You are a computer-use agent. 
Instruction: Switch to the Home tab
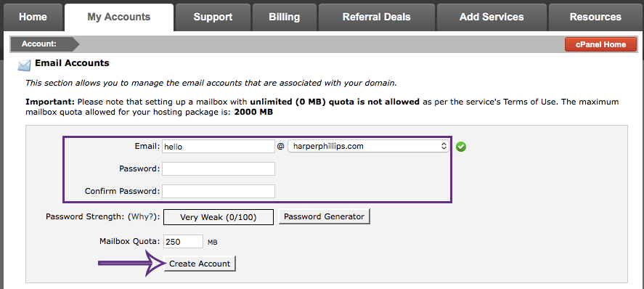pos(33,17)
